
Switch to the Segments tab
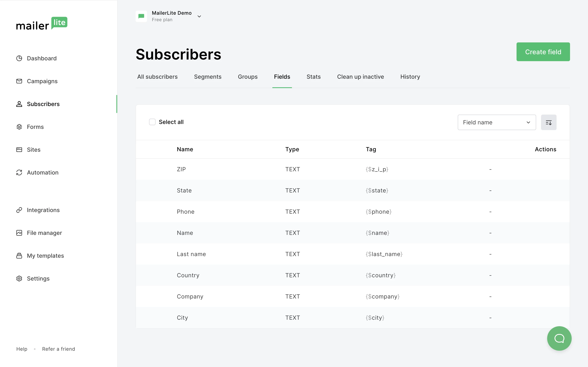point(207,77)
